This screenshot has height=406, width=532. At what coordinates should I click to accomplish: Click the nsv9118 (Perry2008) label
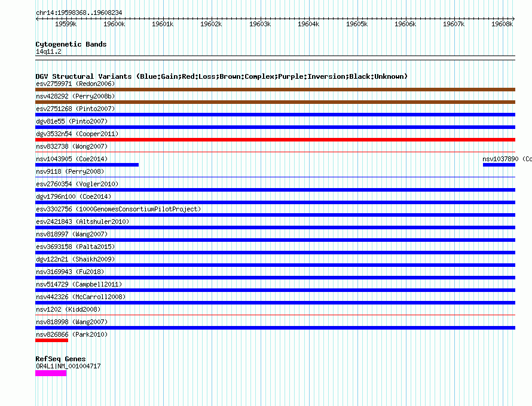[x=70, y=171]
